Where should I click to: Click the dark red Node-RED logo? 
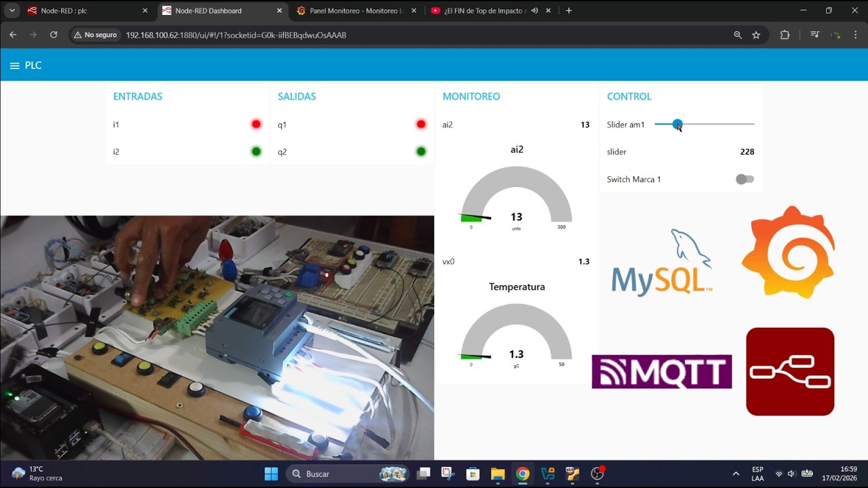790,371
